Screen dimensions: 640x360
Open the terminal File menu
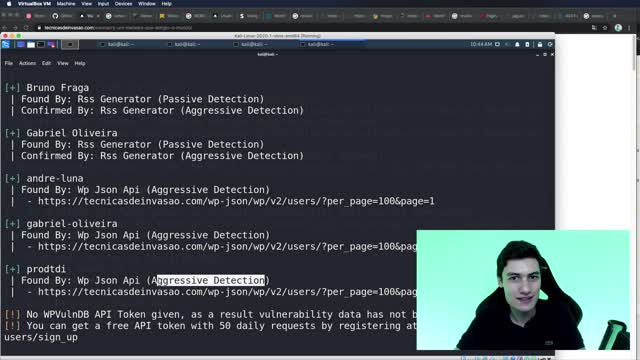(9, 63)
